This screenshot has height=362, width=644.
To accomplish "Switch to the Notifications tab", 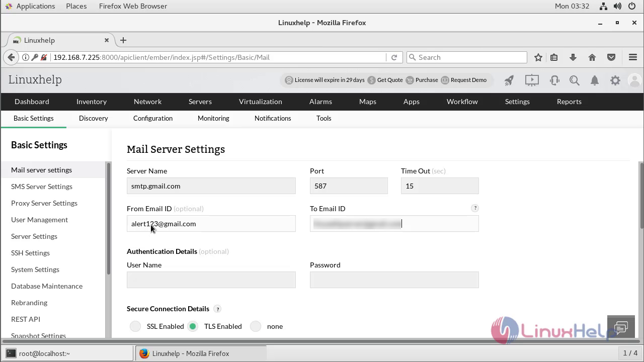I will (x=273, y=118).
